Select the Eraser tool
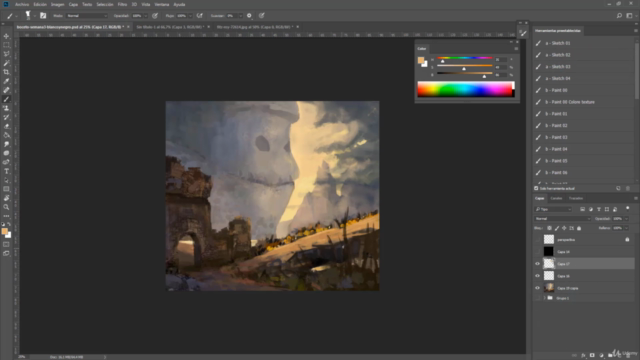The width and height of the screenshot is (640, 360). (6, 126)
